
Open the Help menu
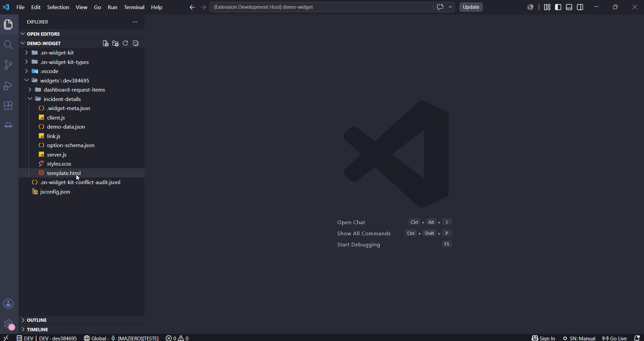pos(156,7)
